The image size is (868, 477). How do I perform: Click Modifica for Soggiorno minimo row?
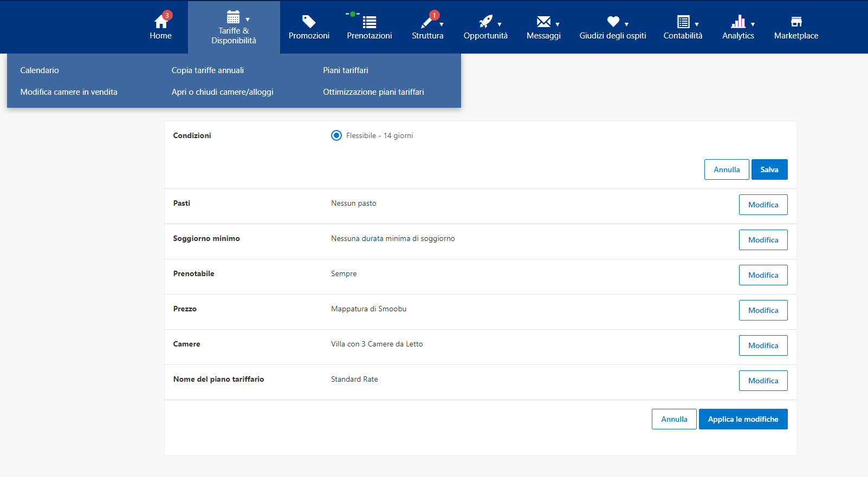(x=763, y=240)
